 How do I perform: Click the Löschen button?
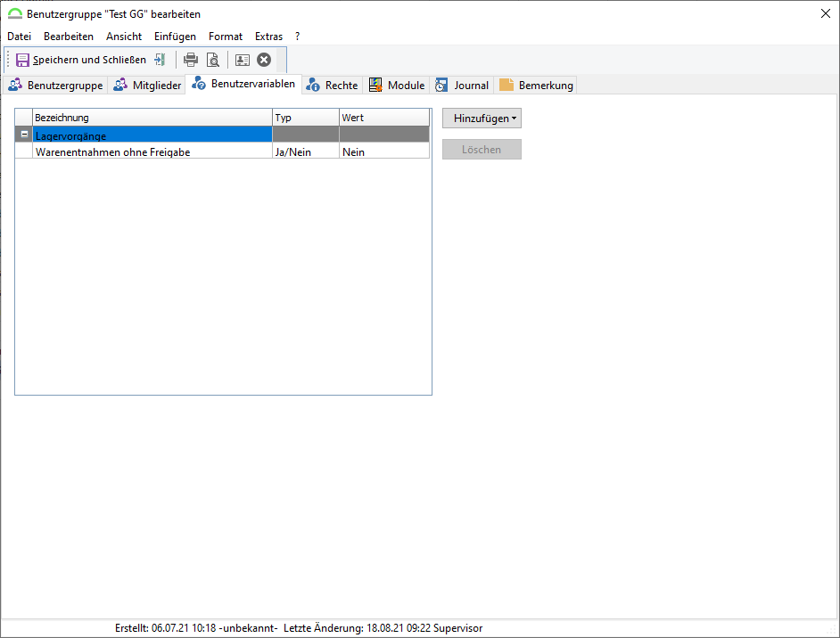point(482,150)
